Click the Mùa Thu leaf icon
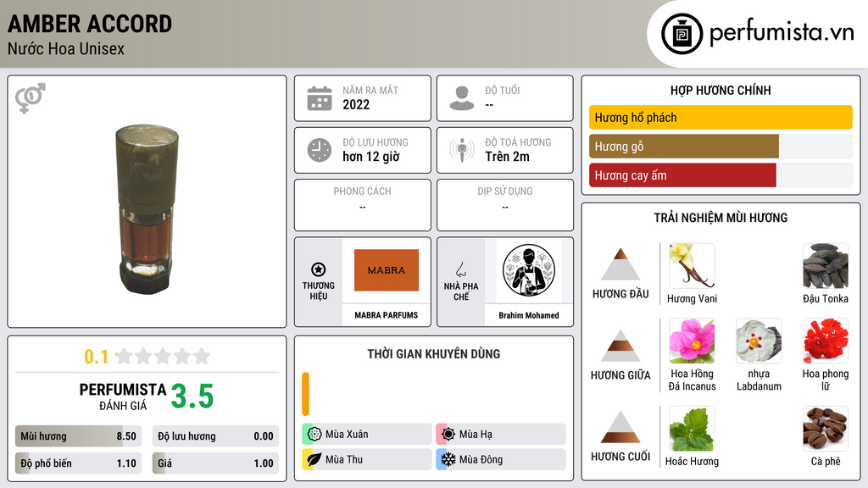 [x=314, y=459]
